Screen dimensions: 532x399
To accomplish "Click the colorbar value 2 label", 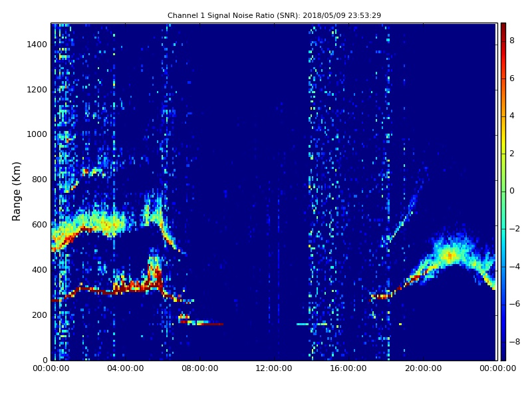I will (x=512, y=154).
